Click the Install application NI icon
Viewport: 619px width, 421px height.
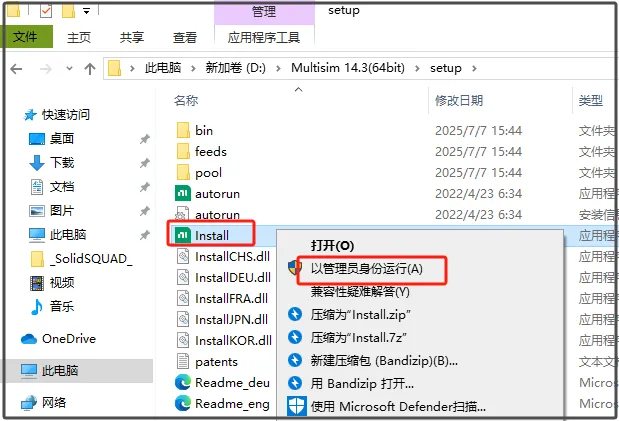coord(182,235)
